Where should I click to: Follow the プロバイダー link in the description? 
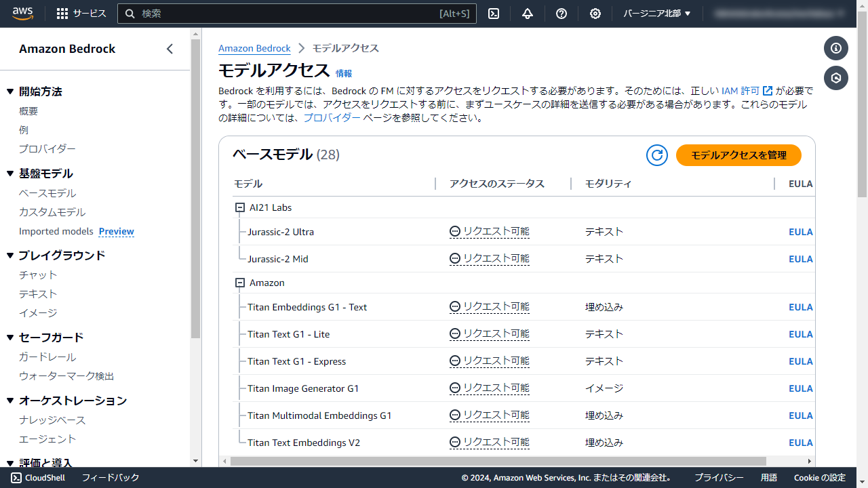pos(332,117)
